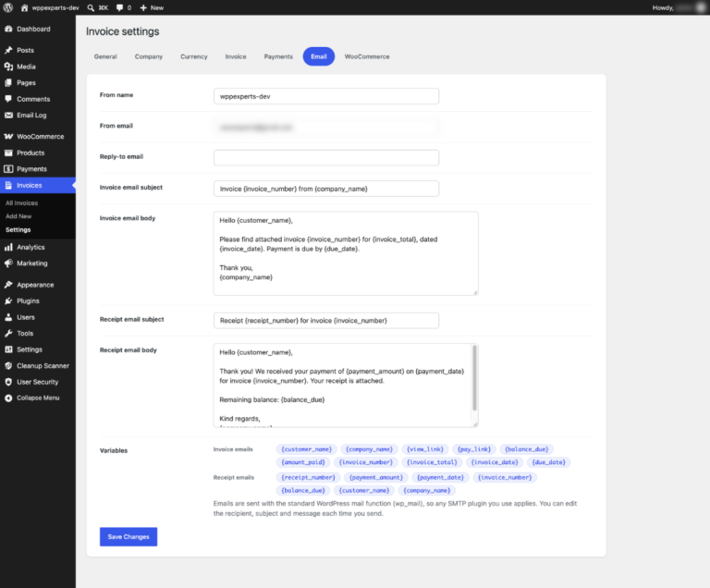Open Invoices Settings submenu link
The width and height of the screenshot is (710, 588).
tap(18, 229)
